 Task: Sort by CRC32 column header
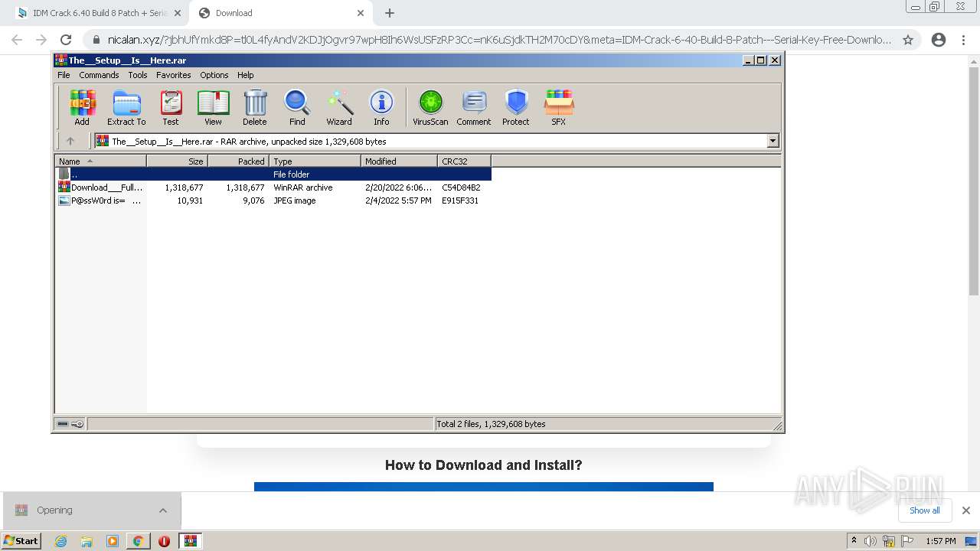[x=464, y=161]
